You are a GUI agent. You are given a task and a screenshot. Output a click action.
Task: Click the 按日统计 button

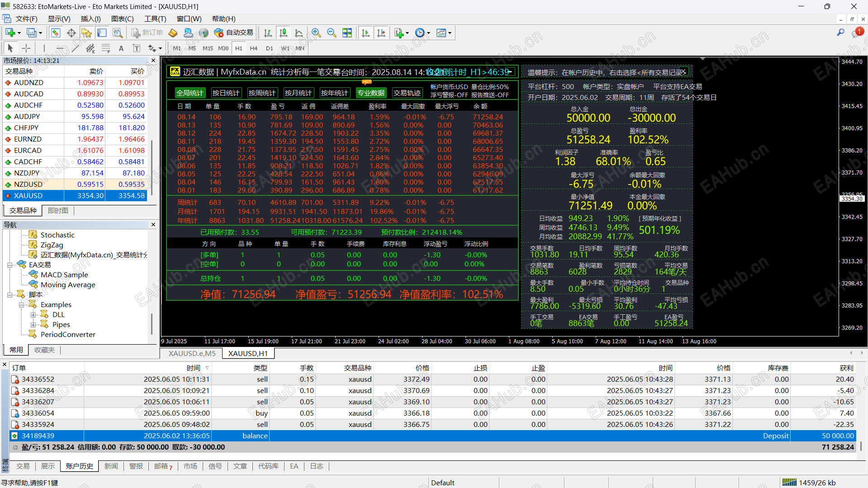(226, 93)
